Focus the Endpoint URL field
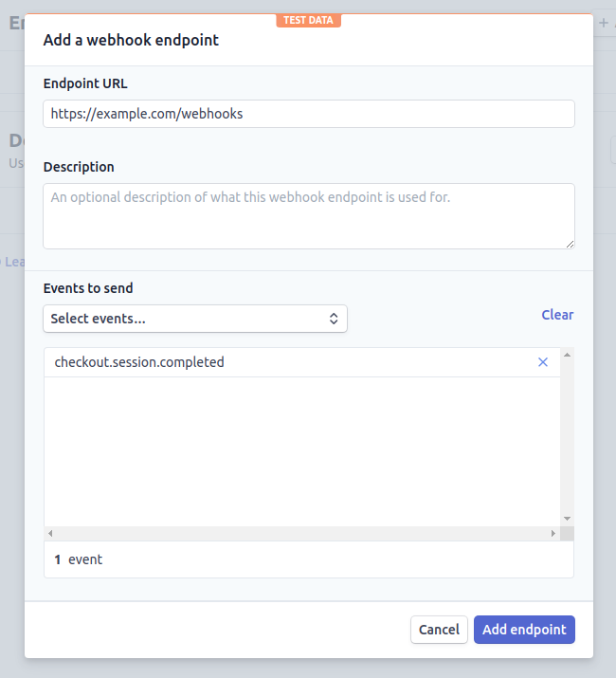Screen dimensions: 616x678 (x=308, y=114)
